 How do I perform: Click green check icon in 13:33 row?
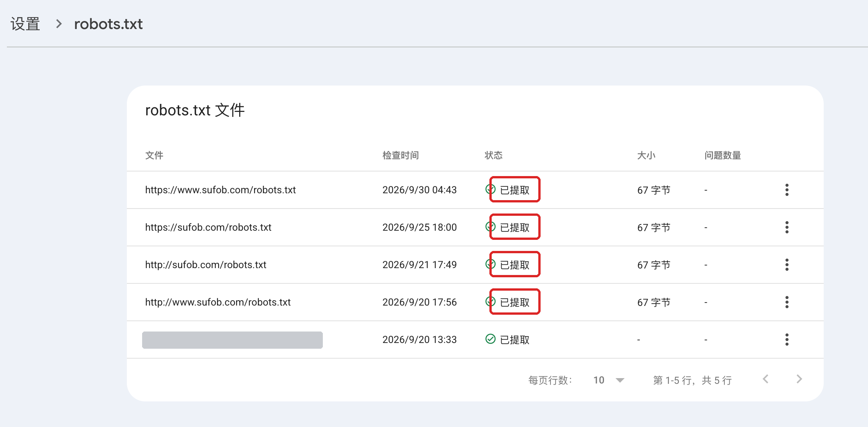(490, 339)
